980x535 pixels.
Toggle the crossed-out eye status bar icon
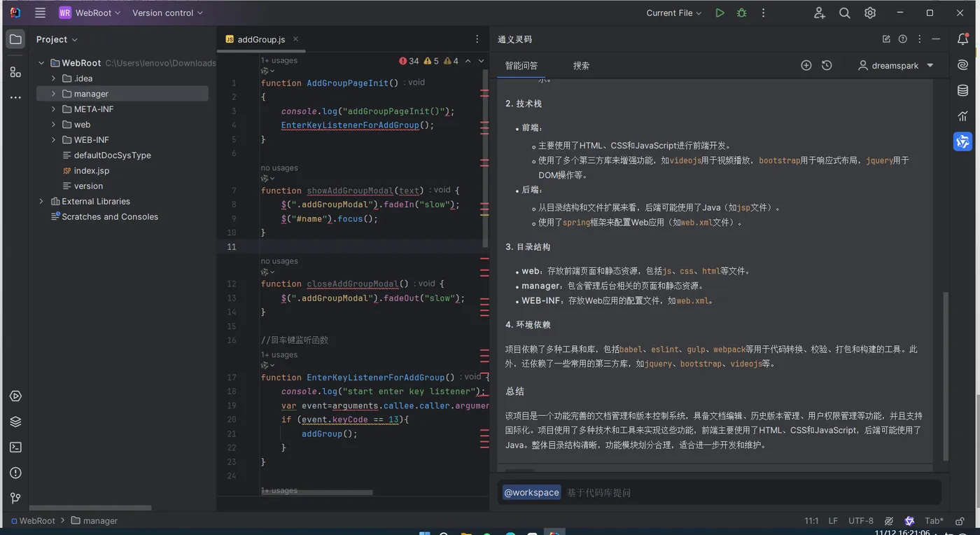[889, 521]
